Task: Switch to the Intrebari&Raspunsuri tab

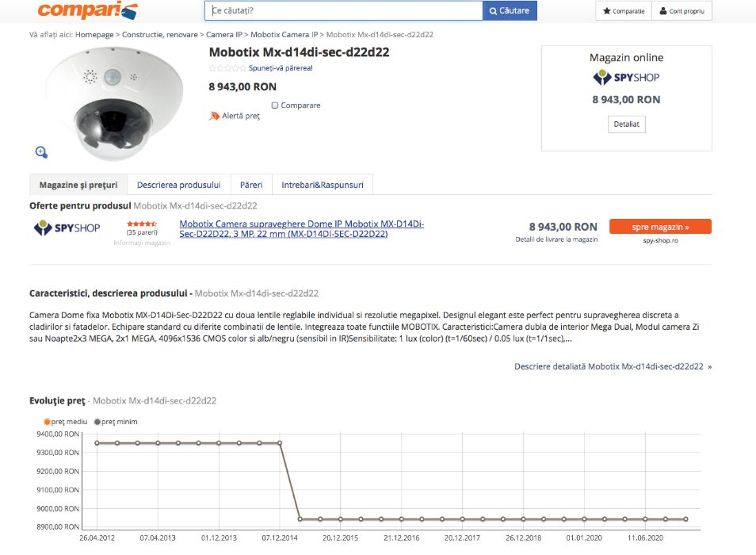Action: pyautogui.click(x=323, y=185)
